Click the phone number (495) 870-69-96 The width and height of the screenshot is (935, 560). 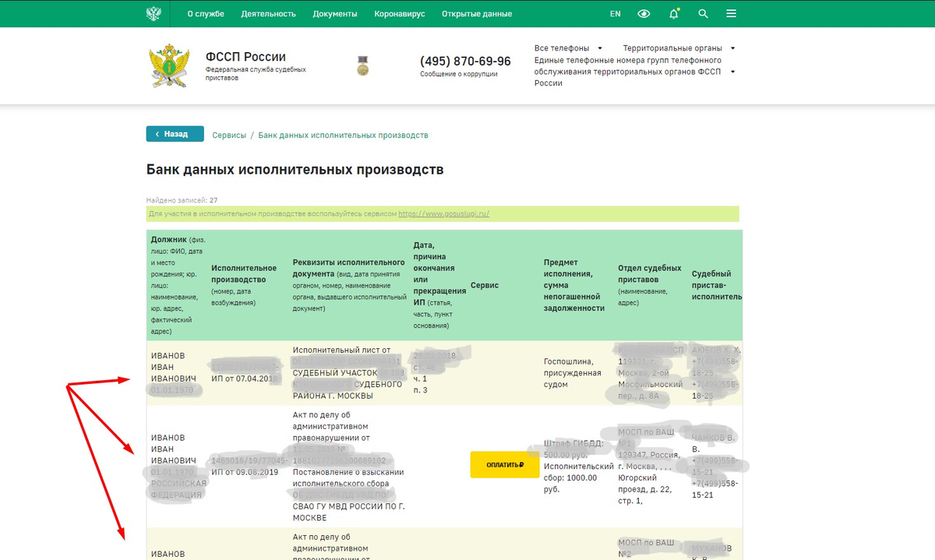point(465,62)
